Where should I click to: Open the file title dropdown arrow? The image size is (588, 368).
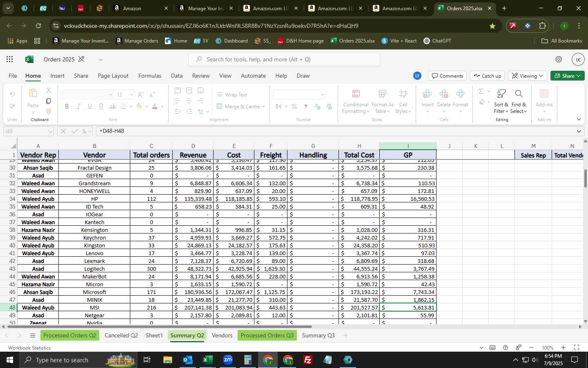100,60
